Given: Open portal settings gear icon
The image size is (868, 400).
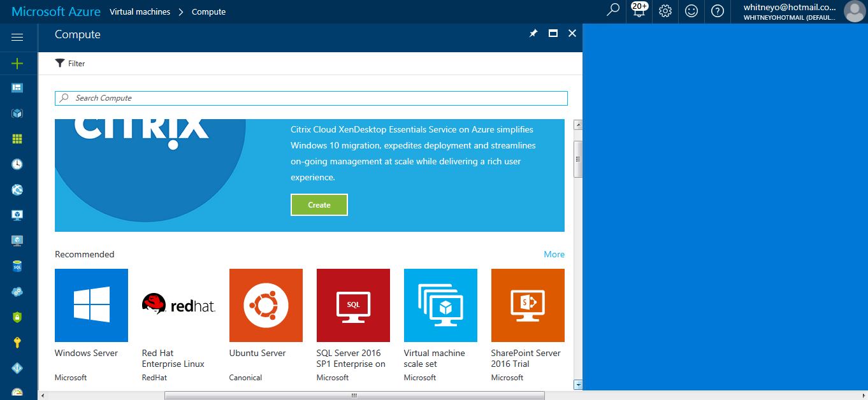Looking at the screenshot, I should pyautogui.click(x=665, y=11).
